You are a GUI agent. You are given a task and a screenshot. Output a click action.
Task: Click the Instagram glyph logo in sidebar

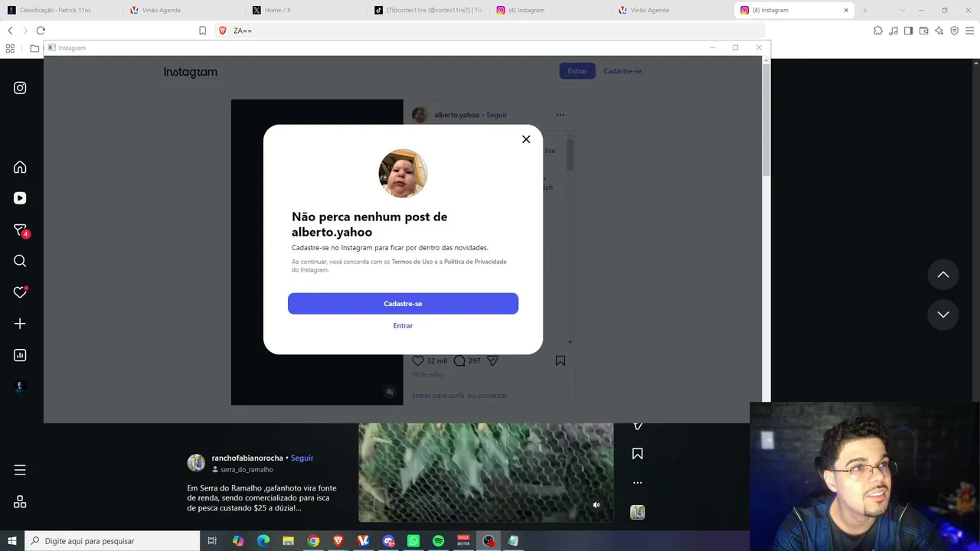(x=20, y=88)
